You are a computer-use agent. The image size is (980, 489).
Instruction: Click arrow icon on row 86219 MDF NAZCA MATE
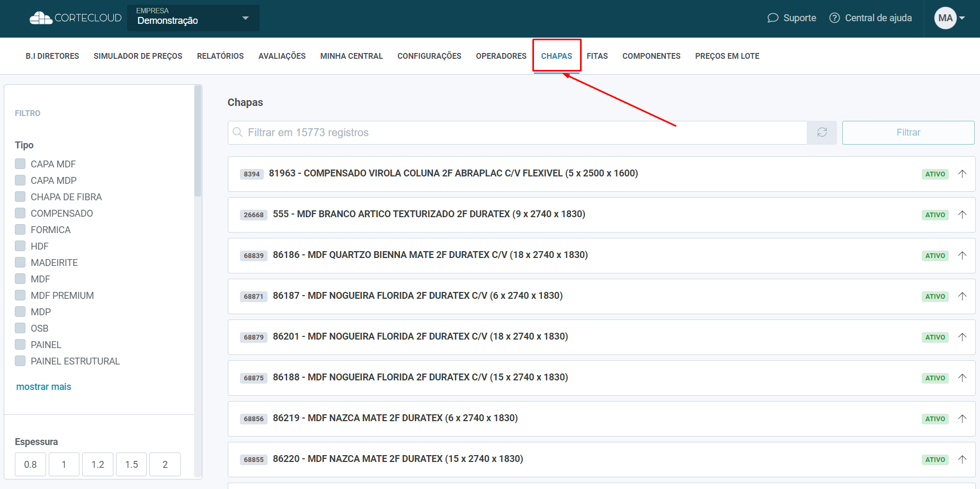pos(963,419)
